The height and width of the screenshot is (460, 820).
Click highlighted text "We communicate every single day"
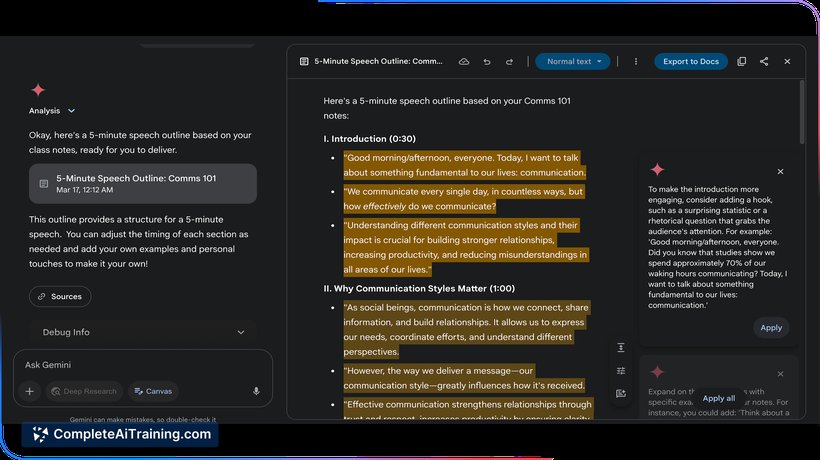(417, 192)
